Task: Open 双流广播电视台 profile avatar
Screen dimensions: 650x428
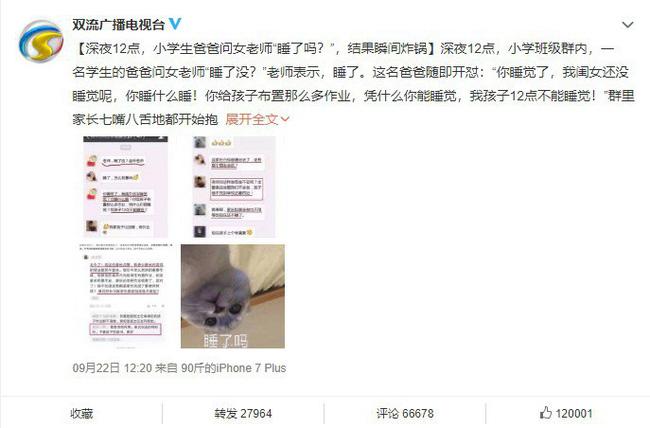Action: pos(41,41)
